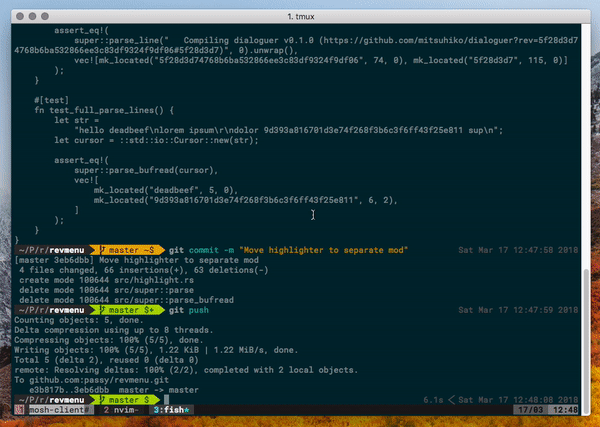Click the line '4 files changed, 66 insertions(+), 63 deletions(-)'
The width and height of the screenshot is (600, 427).
point(143,270)
